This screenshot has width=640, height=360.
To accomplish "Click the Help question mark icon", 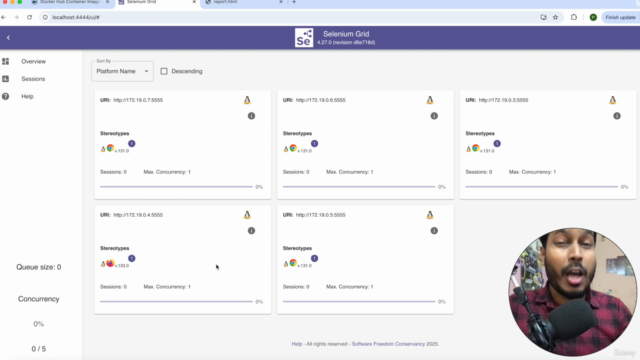I will (5, 96).
